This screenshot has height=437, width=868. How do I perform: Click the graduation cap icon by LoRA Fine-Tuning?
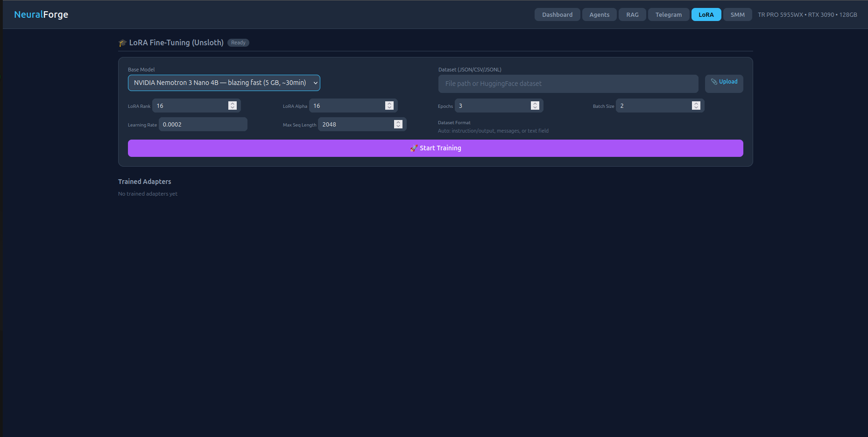click(x=123, y=43)
